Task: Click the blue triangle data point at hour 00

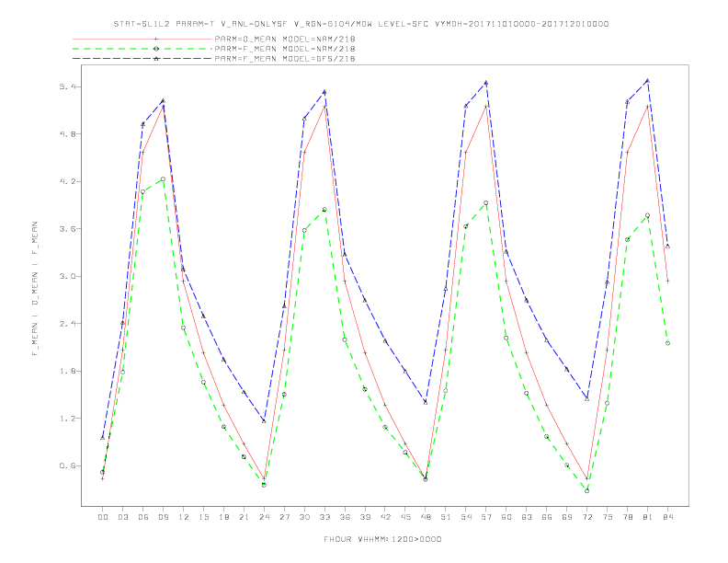Action: [103, 438]
